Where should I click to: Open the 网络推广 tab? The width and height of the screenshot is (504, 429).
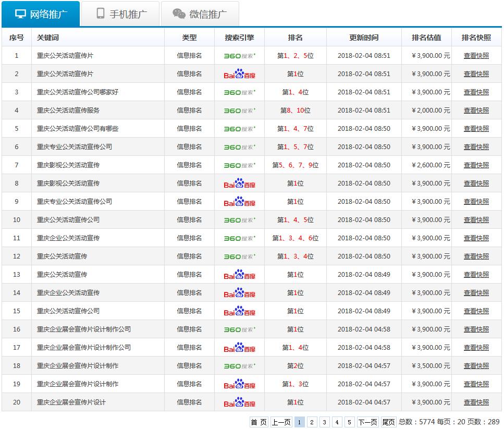[41, 14]
